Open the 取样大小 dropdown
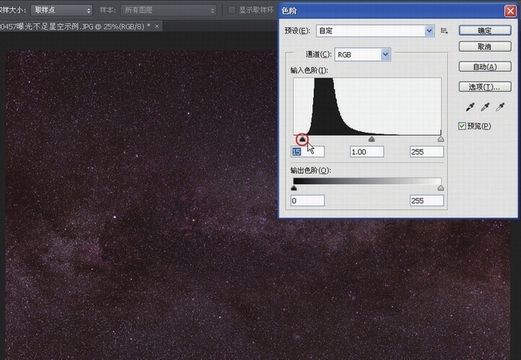521x360 pixels. [62, 10]
